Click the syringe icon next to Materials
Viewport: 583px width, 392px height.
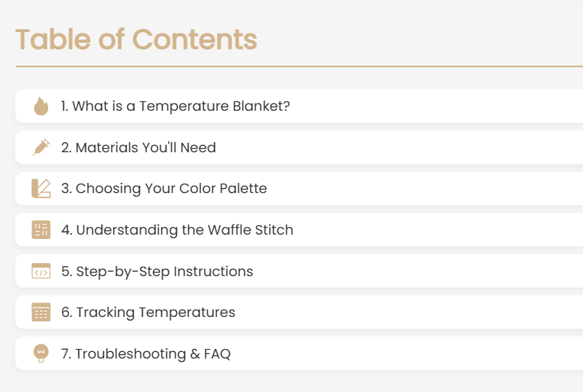[42, 147]
